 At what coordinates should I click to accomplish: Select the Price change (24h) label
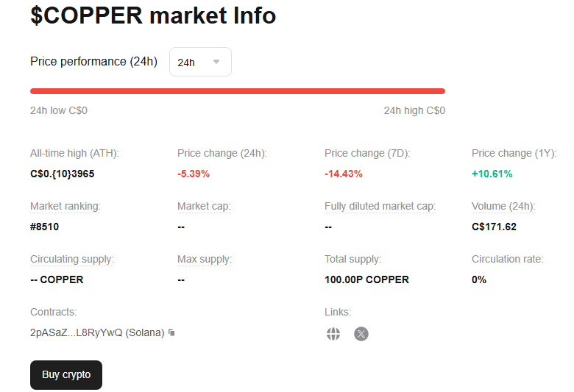[222, 153]
